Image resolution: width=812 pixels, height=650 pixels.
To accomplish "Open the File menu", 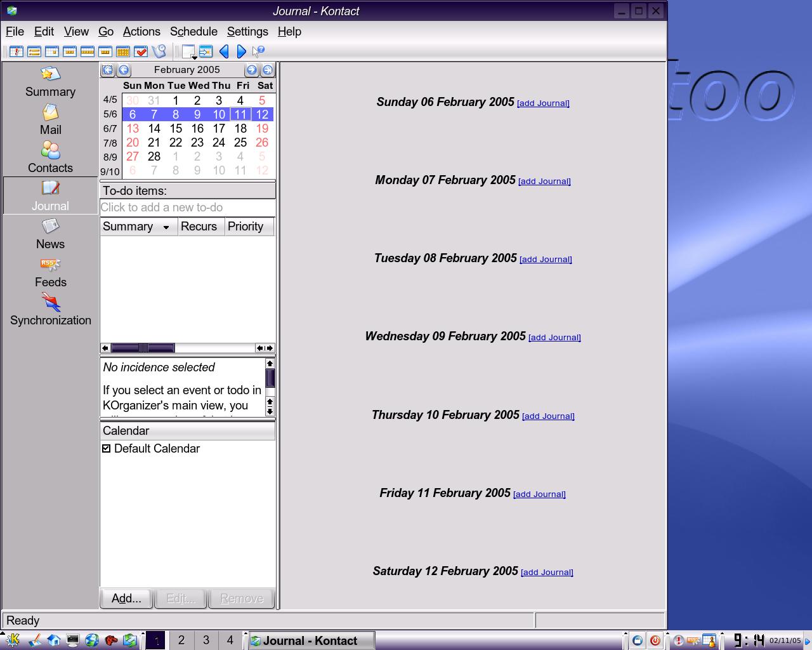I will coord(15,32).
